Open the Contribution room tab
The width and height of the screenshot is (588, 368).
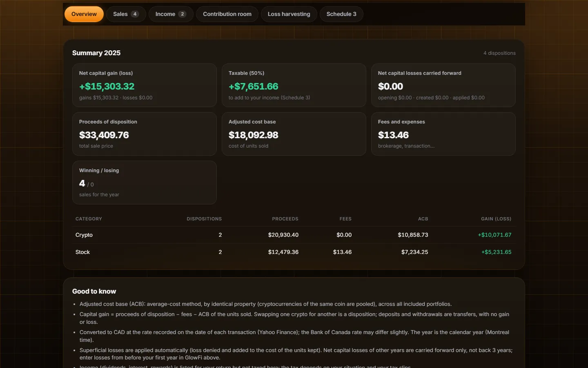[x=227, y=14]
